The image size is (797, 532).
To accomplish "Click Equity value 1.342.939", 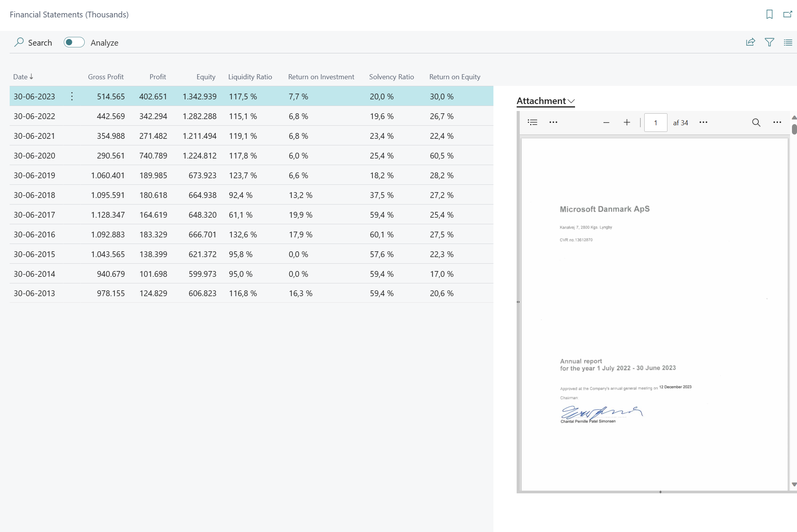I will click(200, 96).
